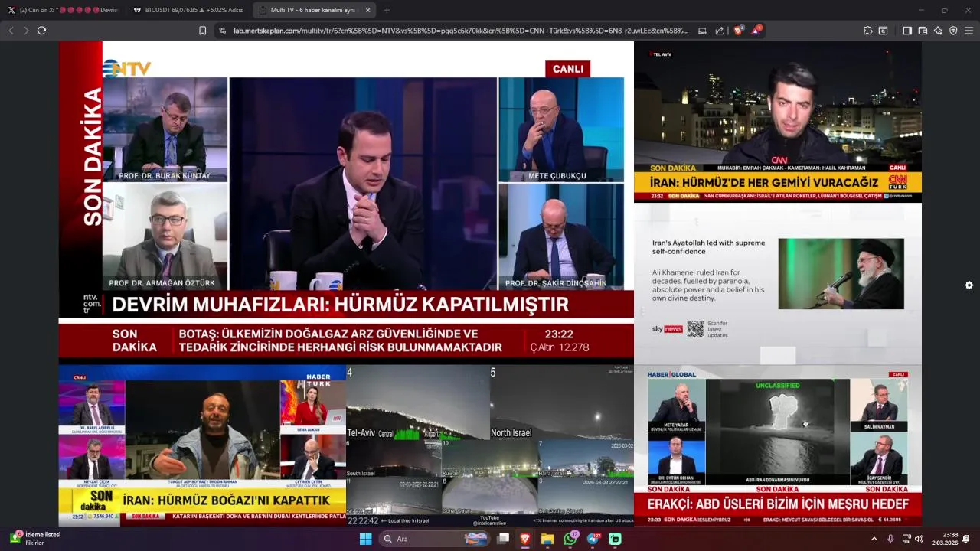Click Sky News QR code
This screenshot has width=980, height=551.
coord(694,329)
